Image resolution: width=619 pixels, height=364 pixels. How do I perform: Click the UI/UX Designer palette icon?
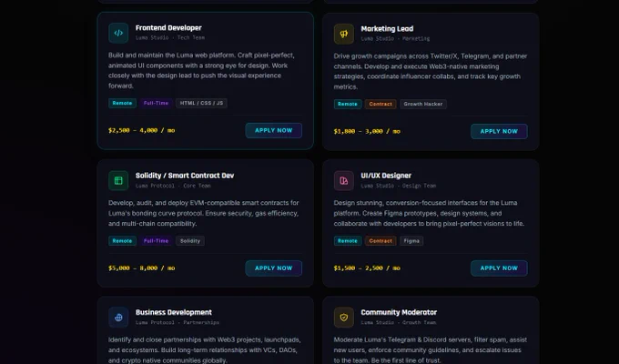pyautogui.click(x=344, y=181)
